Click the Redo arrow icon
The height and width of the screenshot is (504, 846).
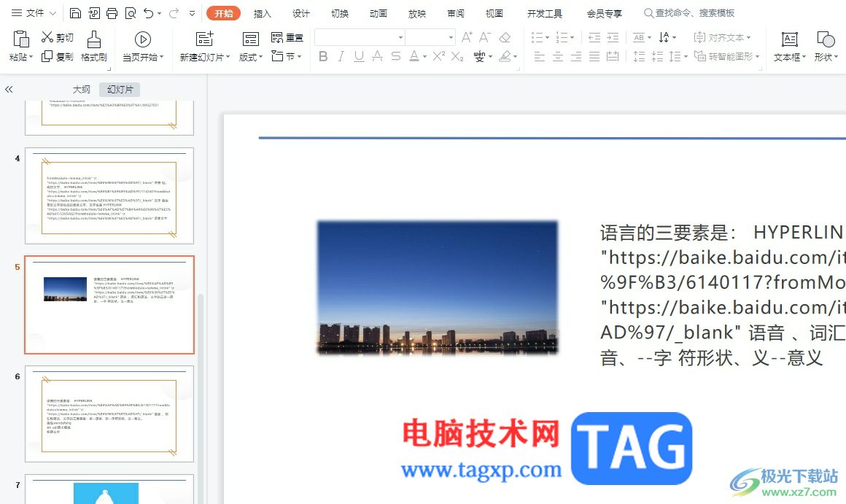pyautogui.click(x=174, y=13)
